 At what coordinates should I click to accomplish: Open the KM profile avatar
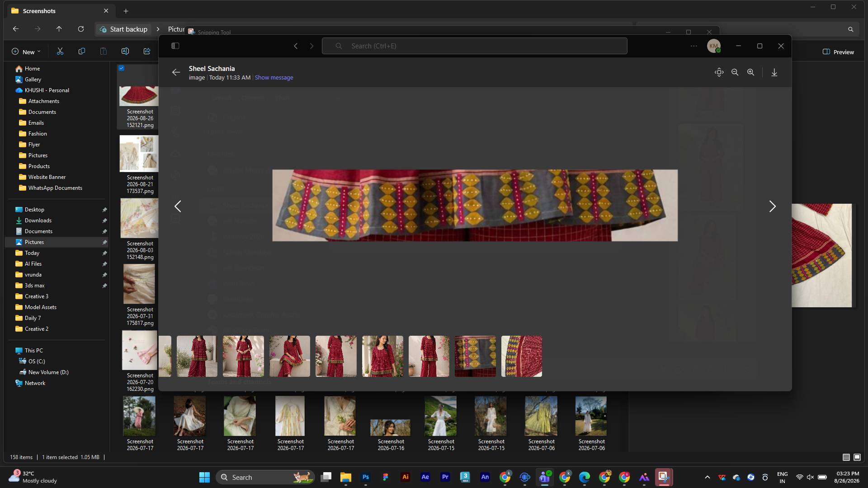click(713, 46)
